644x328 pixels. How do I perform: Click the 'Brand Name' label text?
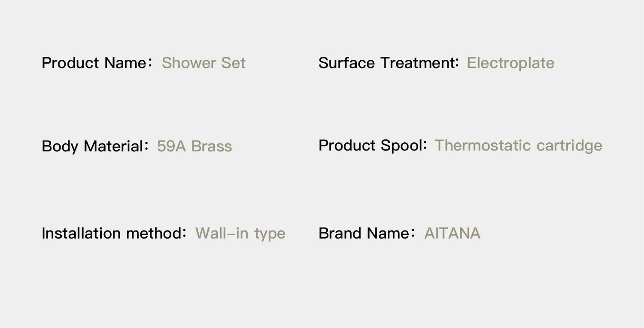point(364,233)
